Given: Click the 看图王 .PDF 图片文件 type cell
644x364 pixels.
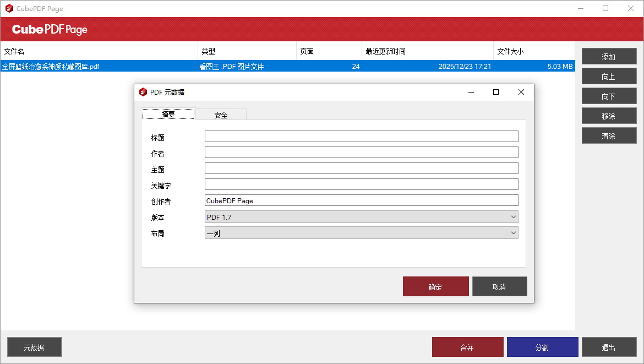Looking at the screenshot, I should pyautogui.click(x=232, y=67).
